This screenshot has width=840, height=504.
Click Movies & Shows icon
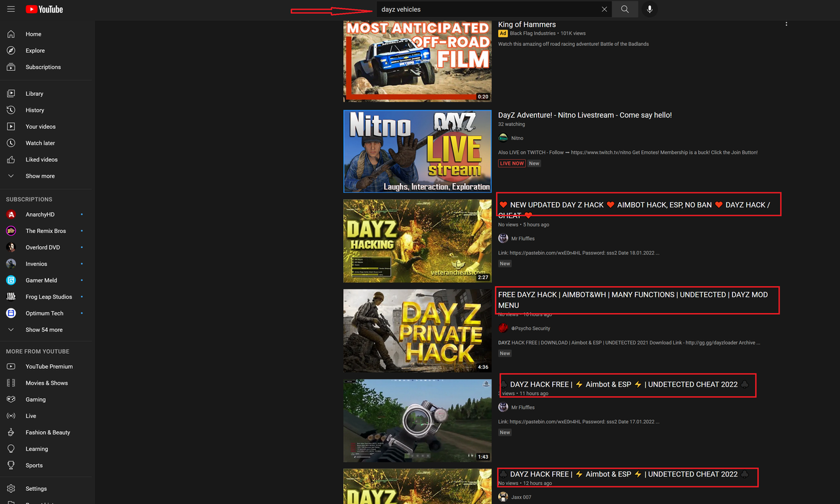11,383
